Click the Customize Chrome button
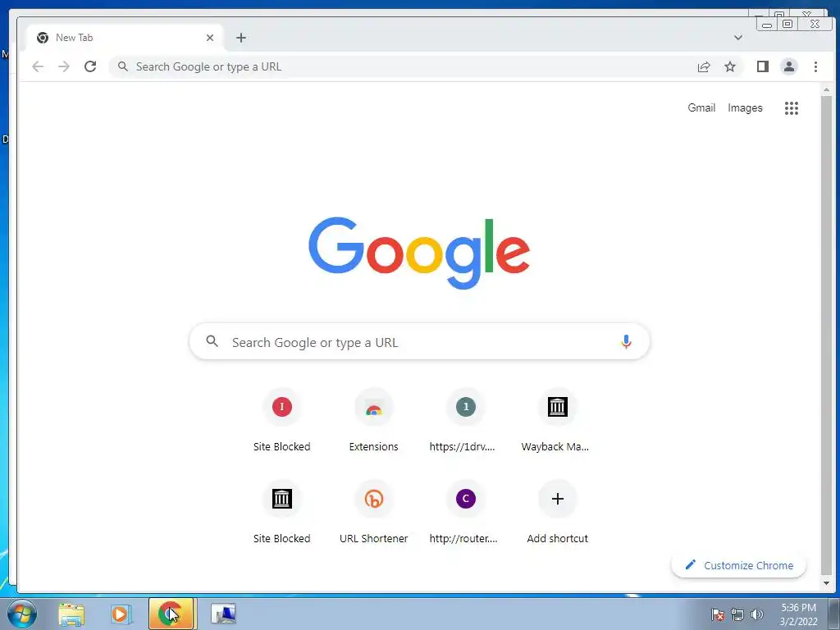 coord(738,565)
